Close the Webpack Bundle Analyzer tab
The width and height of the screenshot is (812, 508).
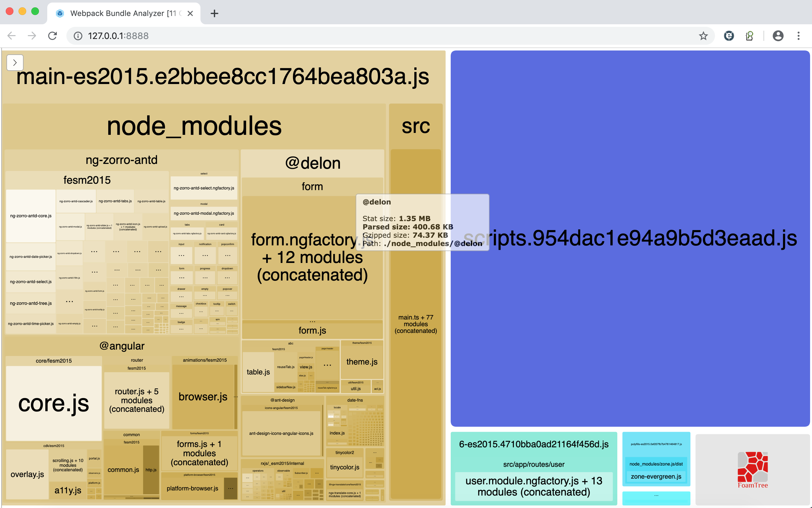click(190, 13)
